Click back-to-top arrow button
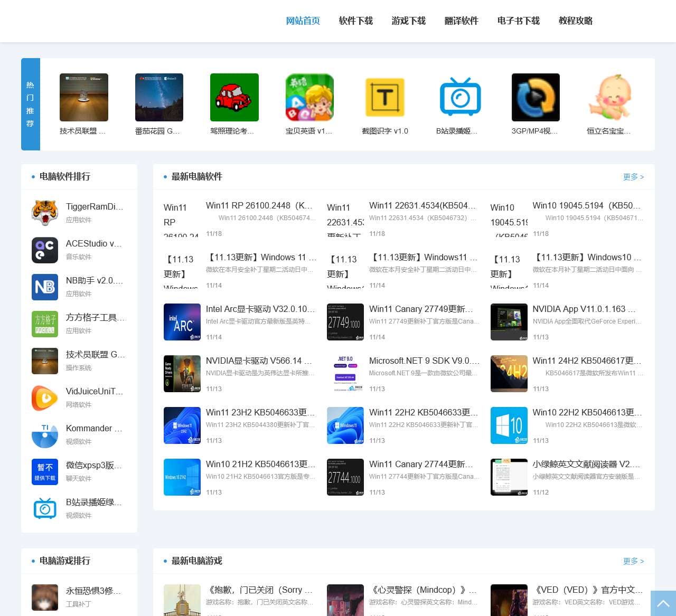 pyautogui.click(x=663, y=603)
